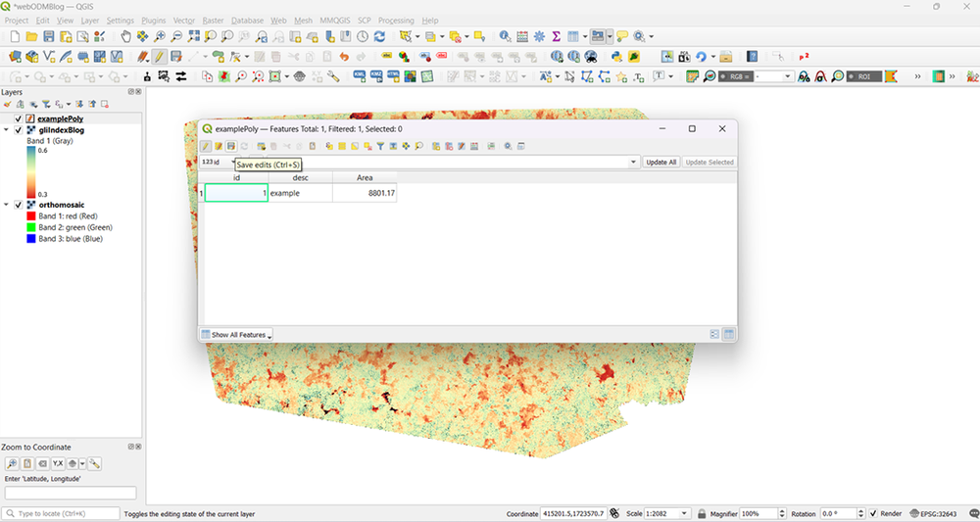This screenshot has height=522, width=980.
Task: Click the Pan Map hand tool
Action: (x=125, y=36)
